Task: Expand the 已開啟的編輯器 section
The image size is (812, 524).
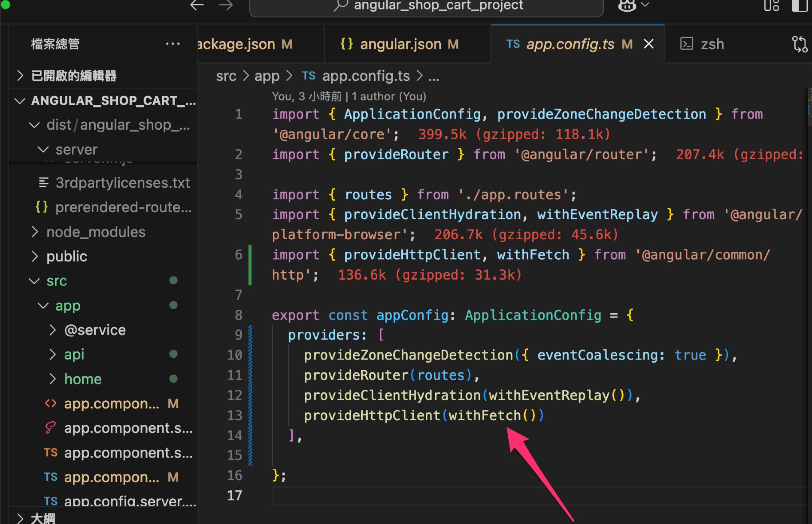Action: pos(73,76)
